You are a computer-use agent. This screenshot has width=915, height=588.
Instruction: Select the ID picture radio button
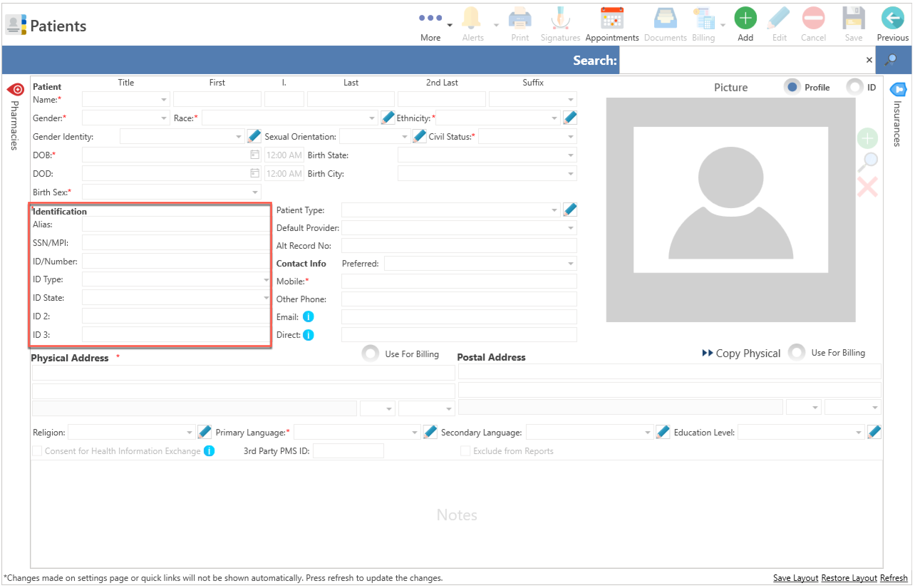tap(855, 87)
